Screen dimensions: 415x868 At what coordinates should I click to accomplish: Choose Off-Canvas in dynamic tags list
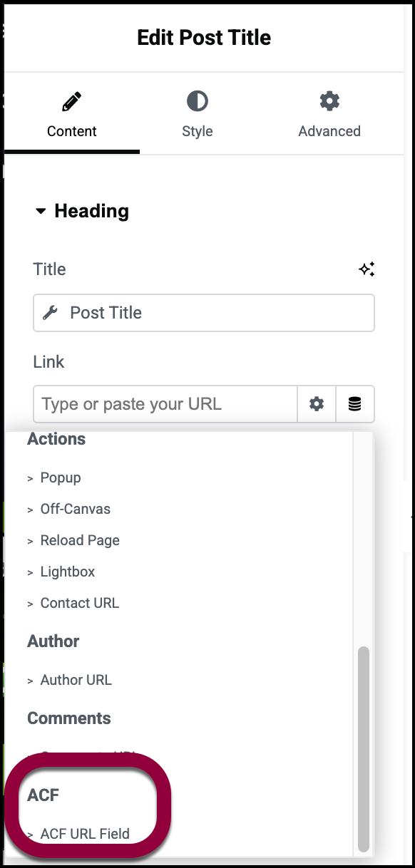[x=76, y=509]
